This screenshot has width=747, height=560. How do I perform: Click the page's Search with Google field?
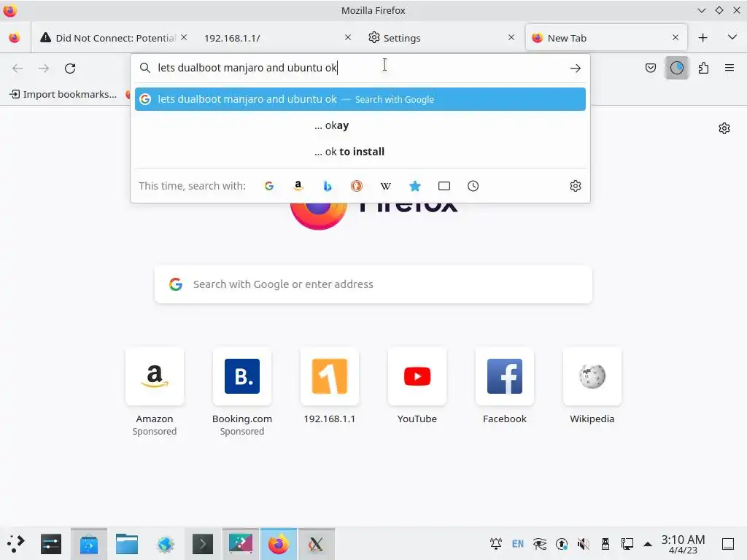373,284
